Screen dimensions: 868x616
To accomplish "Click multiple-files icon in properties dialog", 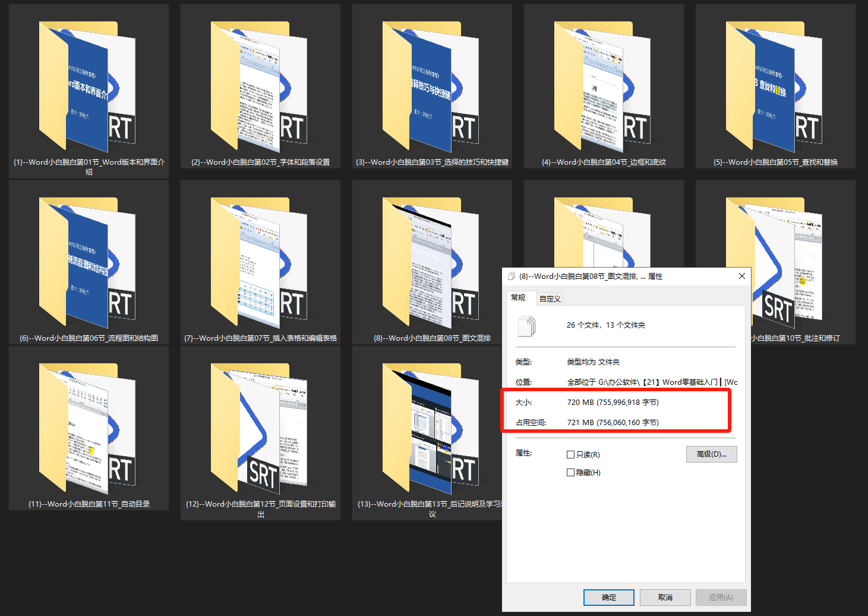I will (526, 326).
